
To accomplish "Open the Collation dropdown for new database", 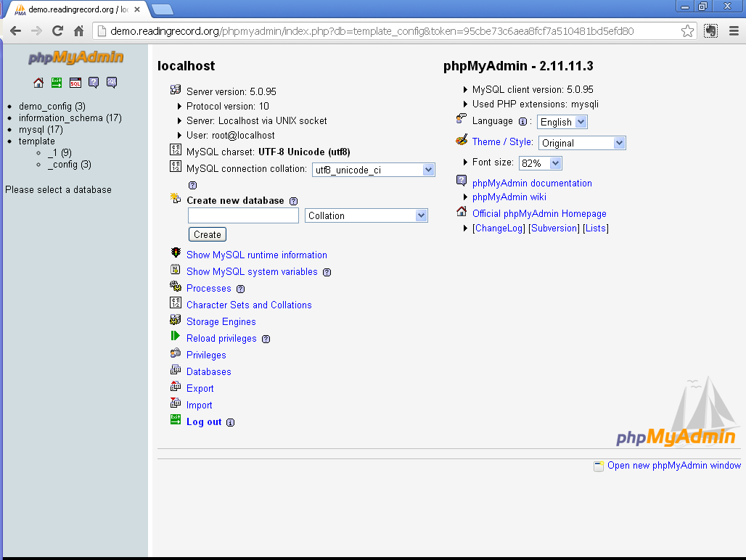I will (366, 216).
